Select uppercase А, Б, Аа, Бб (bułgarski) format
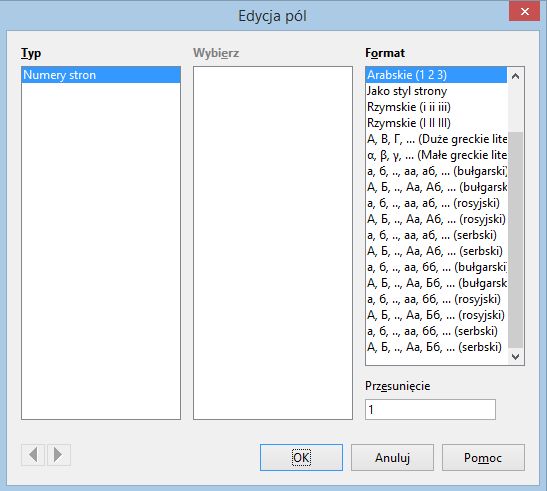This screenshot has height=491, width=547. coord(436,283)
